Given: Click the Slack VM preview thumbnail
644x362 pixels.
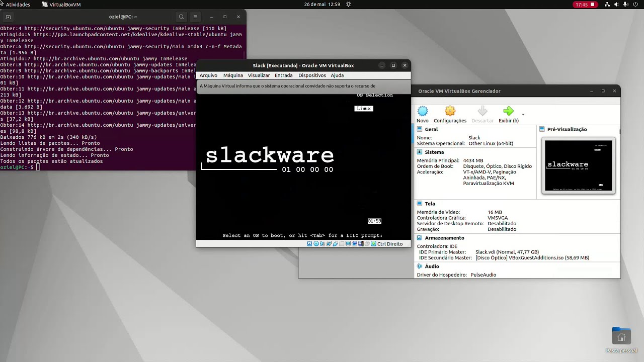Looking at the screenshot, I should [x=579, y=166].
